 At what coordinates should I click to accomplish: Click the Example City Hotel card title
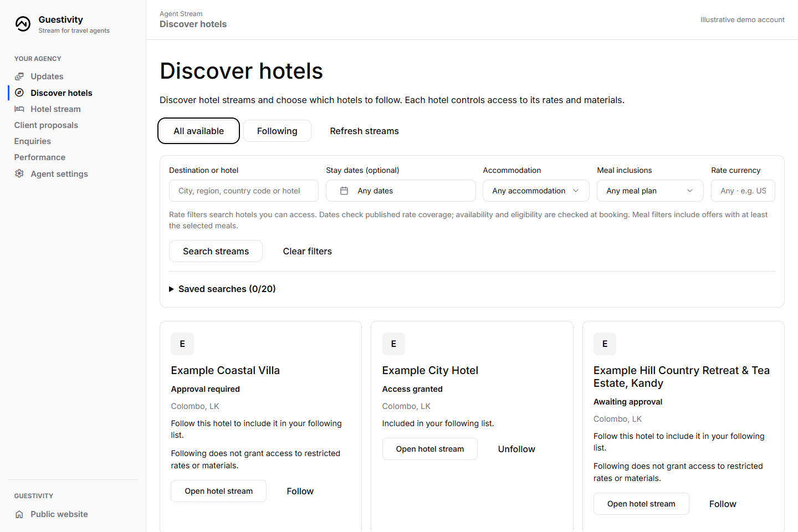(430, 370)
